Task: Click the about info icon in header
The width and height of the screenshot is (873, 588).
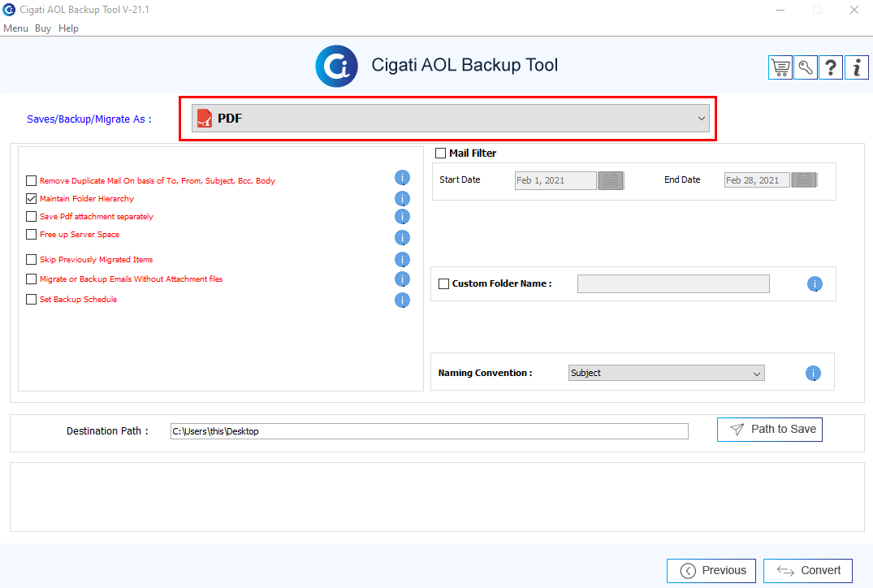Action: [x=856, y=68]
